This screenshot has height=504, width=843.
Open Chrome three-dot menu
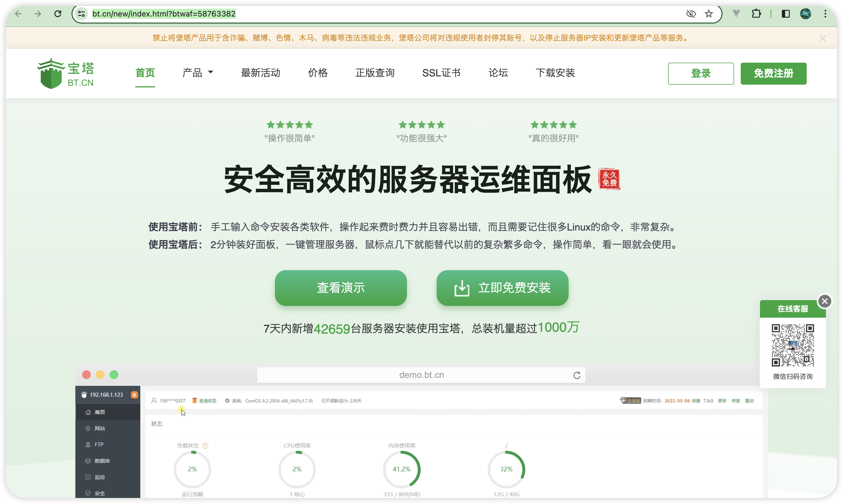[825, 14]
